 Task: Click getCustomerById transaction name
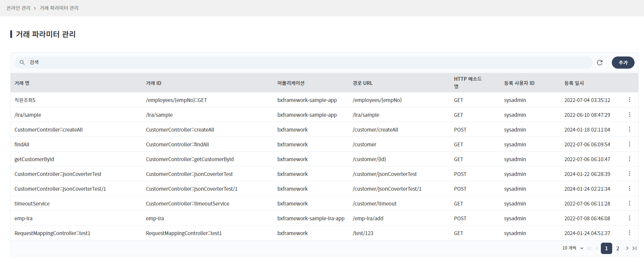coord(34,159)
